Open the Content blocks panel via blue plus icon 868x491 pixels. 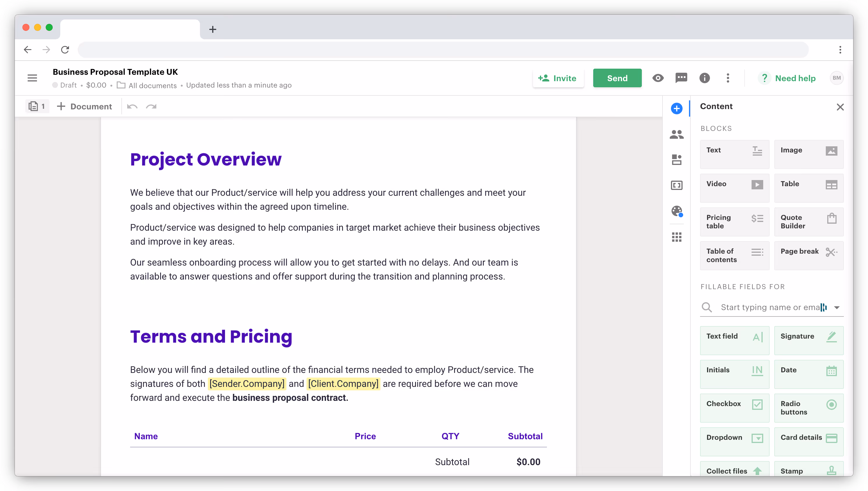pos(677,108)
